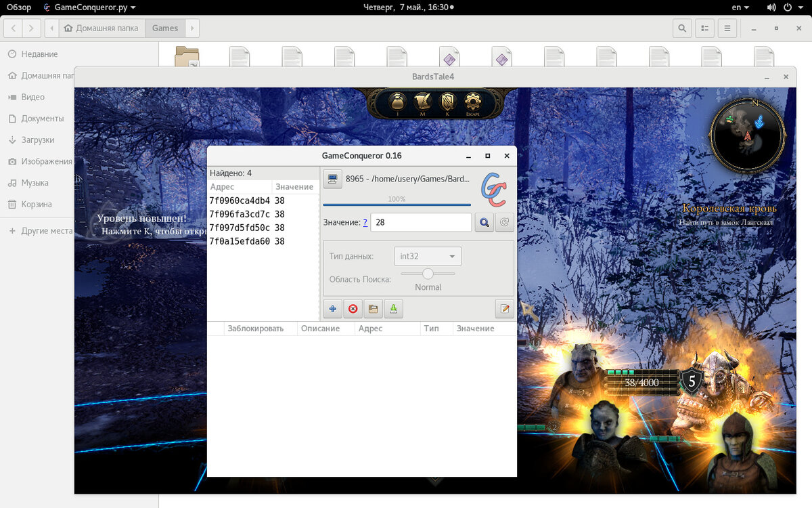Click the Домашняя папка path button
Viewport: 812px width, 508px height.
[x=102, y=28]
